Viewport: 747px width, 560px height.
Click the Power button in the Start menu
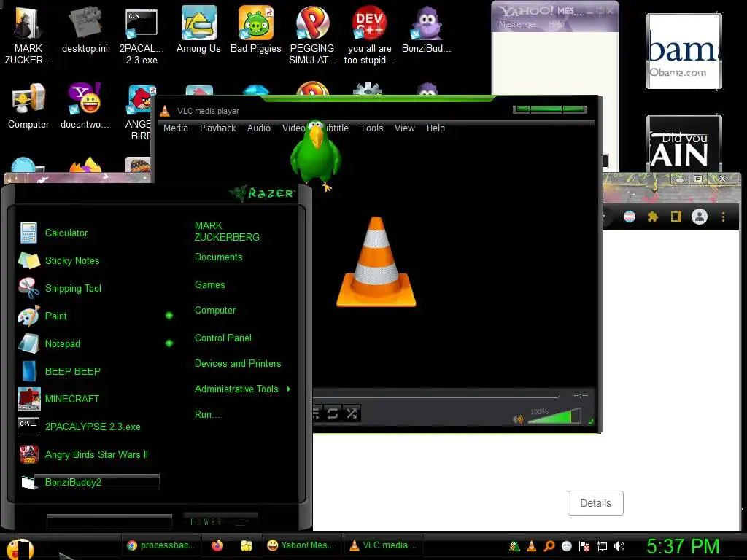pyautogui.click(x=220, y=521)
